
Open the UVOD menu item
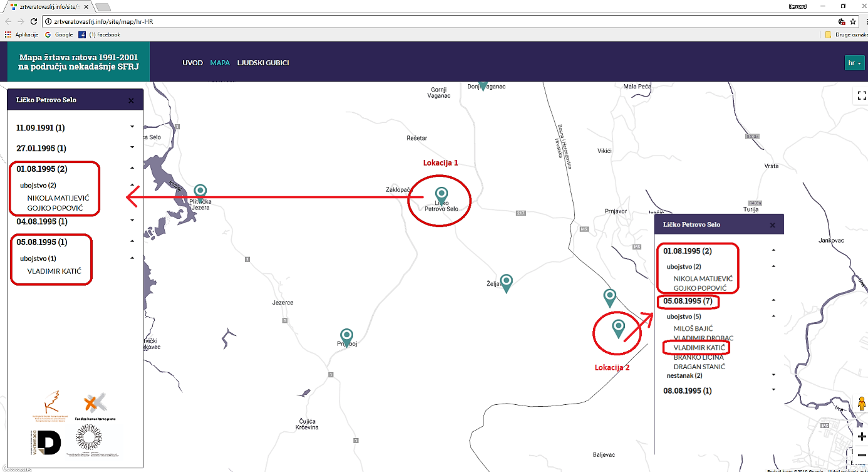[x=192, y=63]
